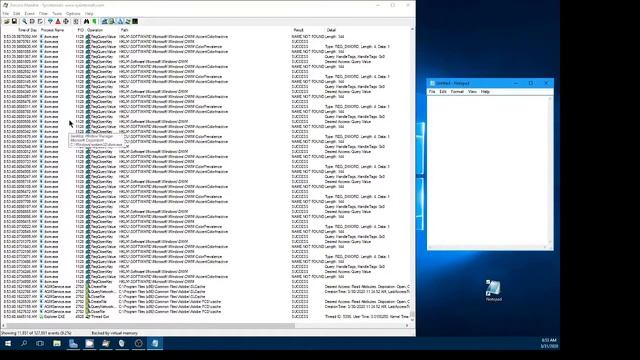The height and width of the screenshot is (360, 640).
Task: Toggle Show Registry Activity icon
Action: (104, 21)
